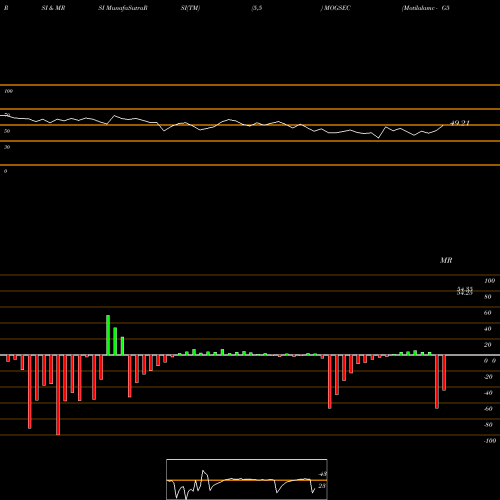This screenshot has height=500, width=500.
Task: Click the 40 label on MR axis
Action: pyautogui.click(x=487, y=329)
